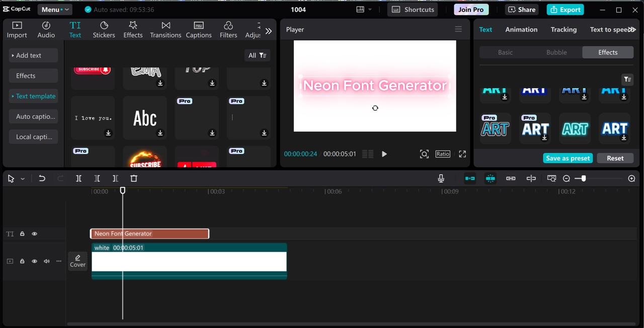Screen dimensions: 644x328
Task: Select Effects in the text sidebar
Action: pyautogui.click(x=33, y=76)
